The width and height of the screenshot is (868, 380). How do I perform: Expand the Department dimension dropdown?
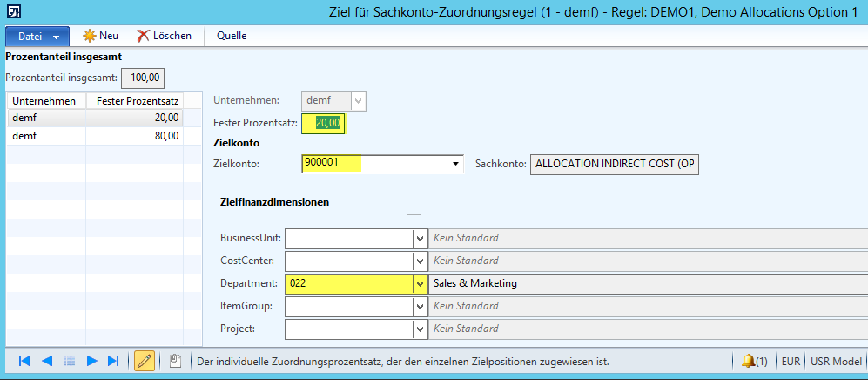pos(419,283)
